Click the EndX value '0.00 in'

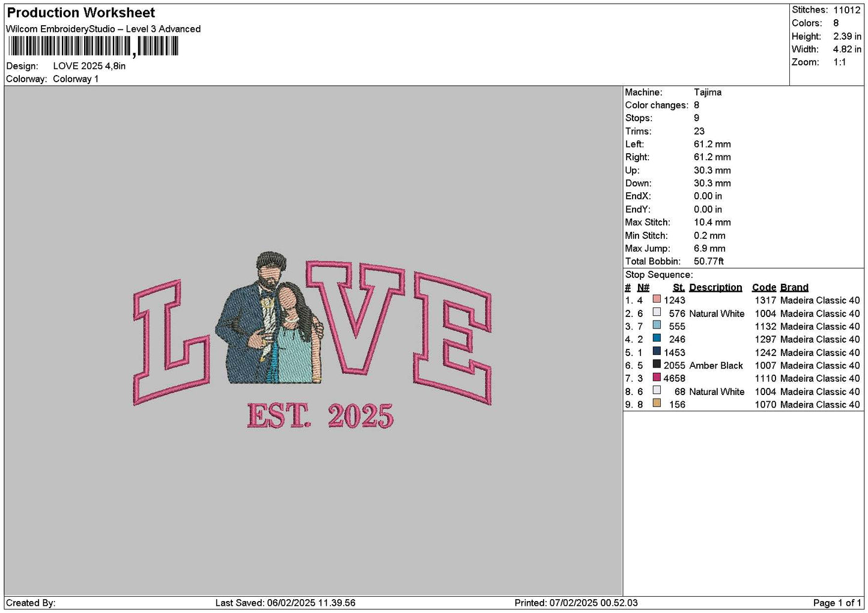(708, 196)
